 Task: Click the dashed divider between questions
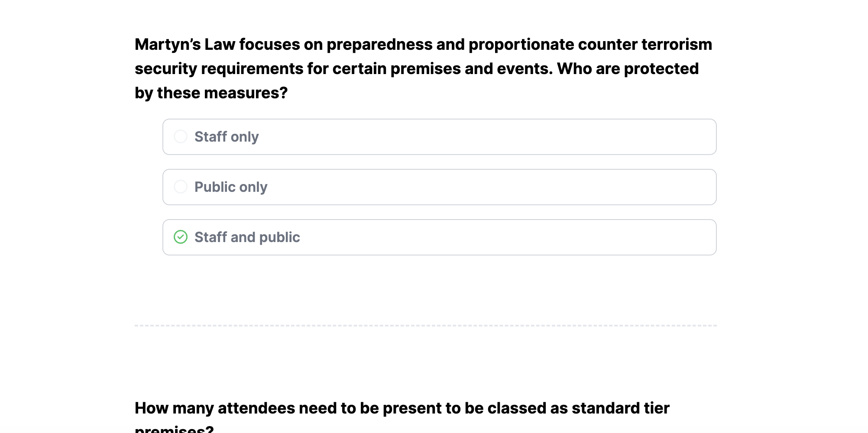click(x=425, y=325)
